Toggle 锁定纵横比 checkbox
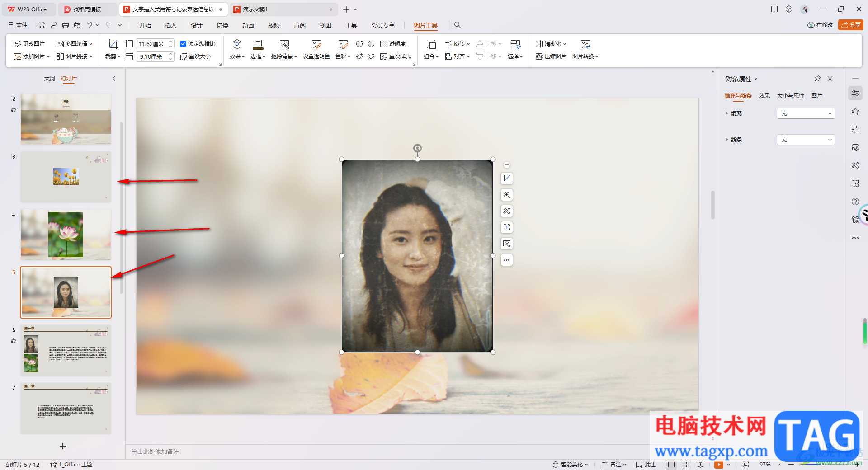 point(183,44)
